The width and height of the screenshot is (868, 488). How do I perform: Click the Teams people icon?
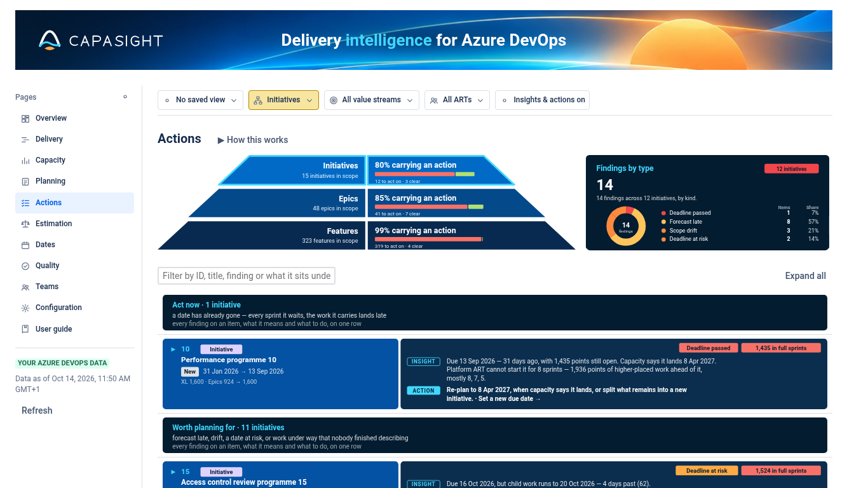(25, 287)
